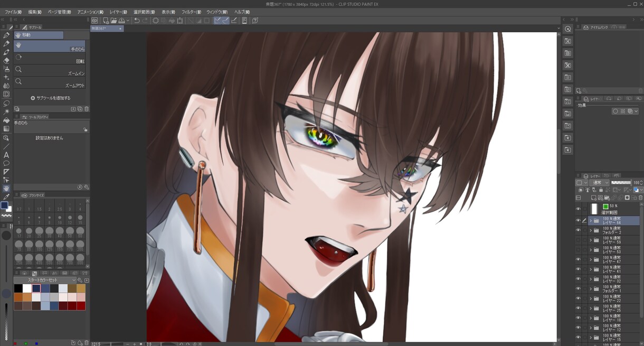
Task: Hide レイヤー 47 with its eye icon
Action: coord(578,259)
